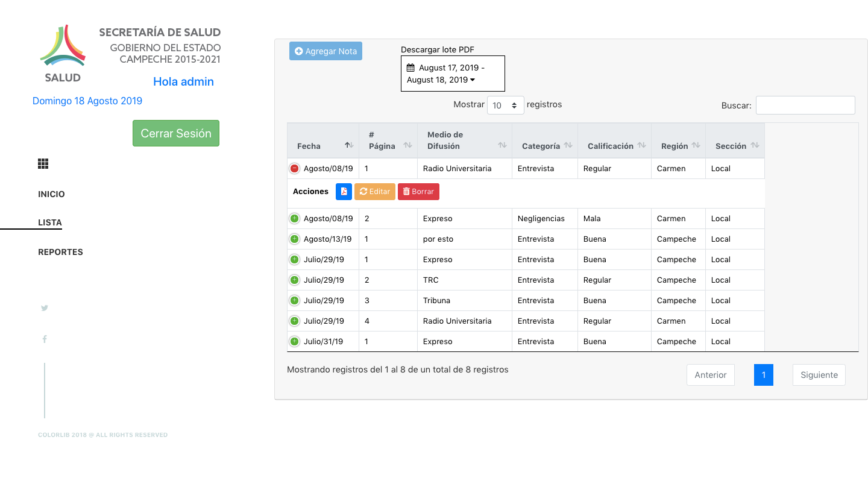Go to INICIO in the sidebar
This screenshot has width=868, height=484.
(51, 194)
